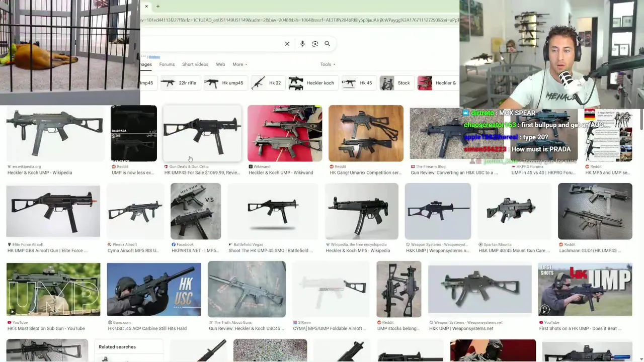Viewport: 644px width, 362px height.
Task: Click inside the Google search input field
Action: [x=211, y=44]
